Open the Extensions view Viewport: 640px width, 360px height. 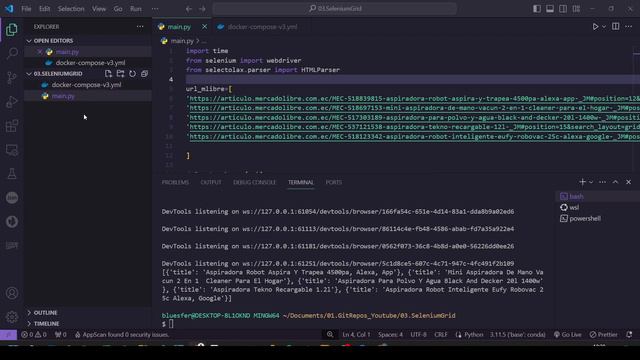click(x=12, y=126)
